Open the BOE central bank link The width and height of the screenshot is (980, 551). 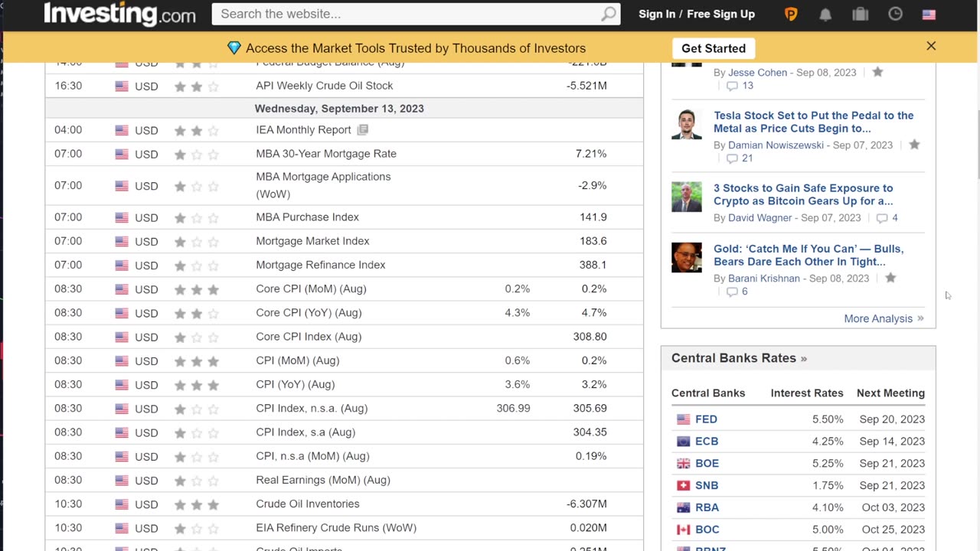tap(707, 464)
